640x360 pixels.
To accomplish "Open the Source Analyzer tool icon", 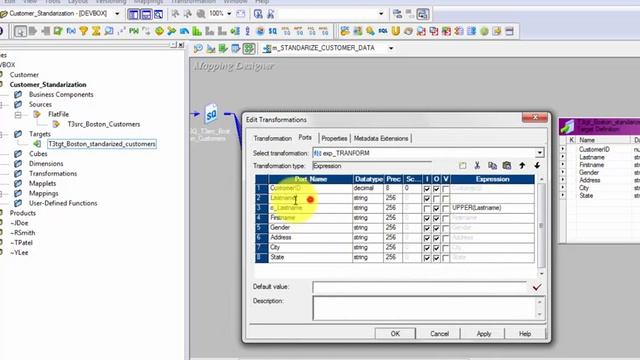I will (198, 49).
